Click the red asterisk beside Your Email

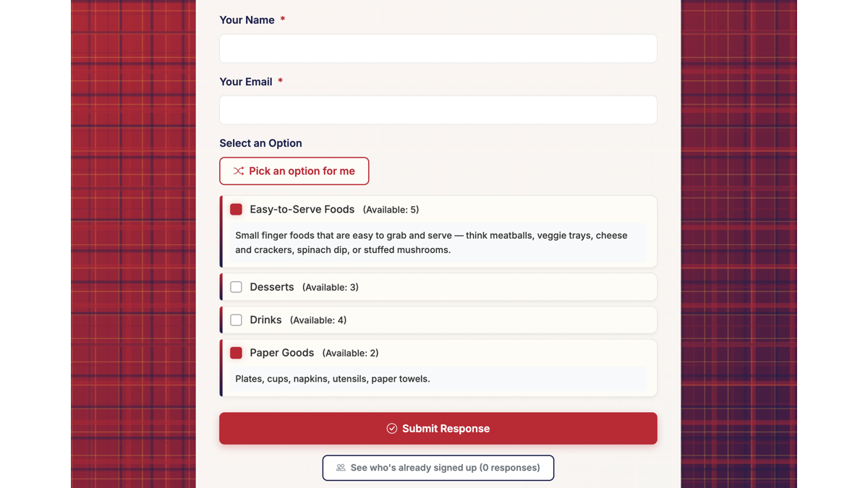(280, 82)
